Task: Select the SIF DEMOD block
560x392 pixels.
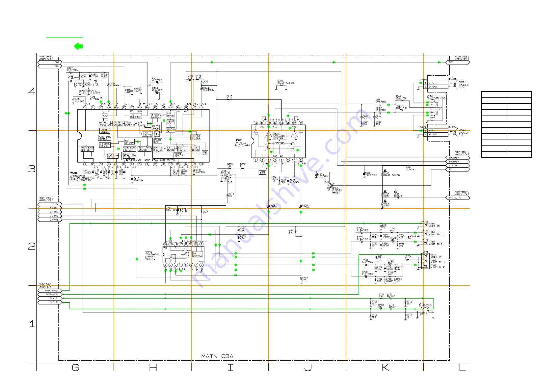Action: coord(171,115)
